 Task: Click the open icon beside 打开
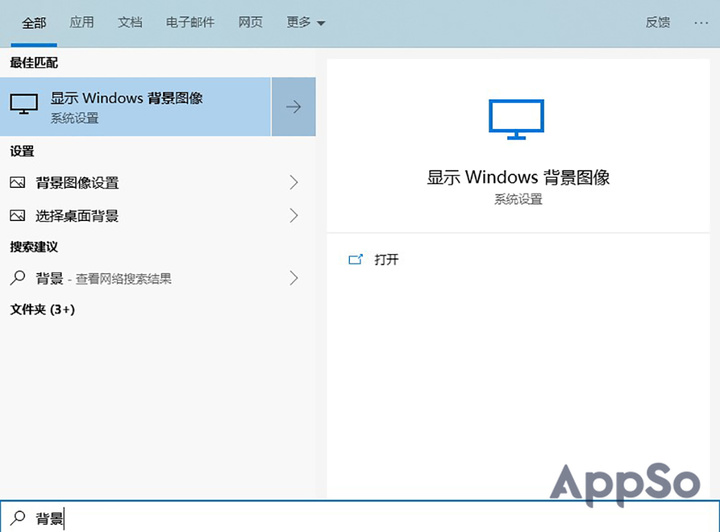click(355, 260)
